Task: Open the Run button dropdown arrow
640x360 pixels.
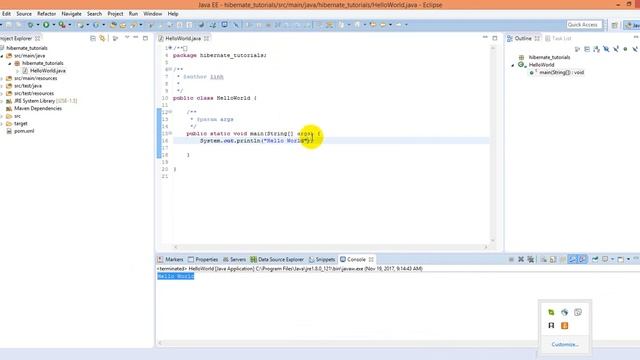Action: point(53,25)
